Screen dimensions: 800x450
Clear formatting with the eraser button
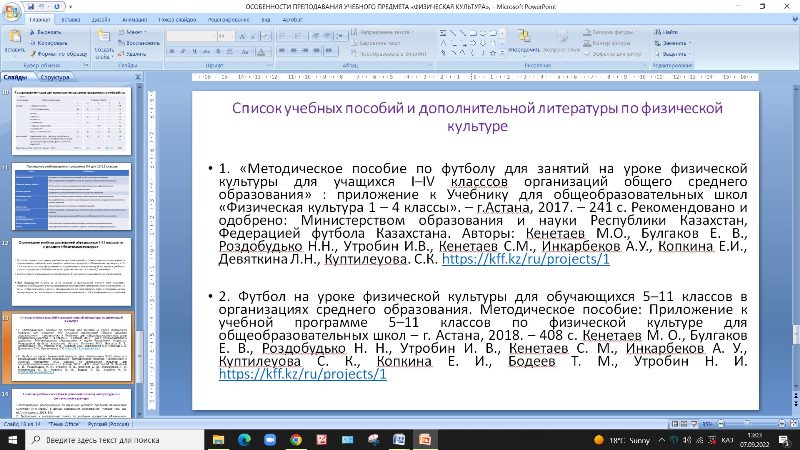(x=265, y=36)
